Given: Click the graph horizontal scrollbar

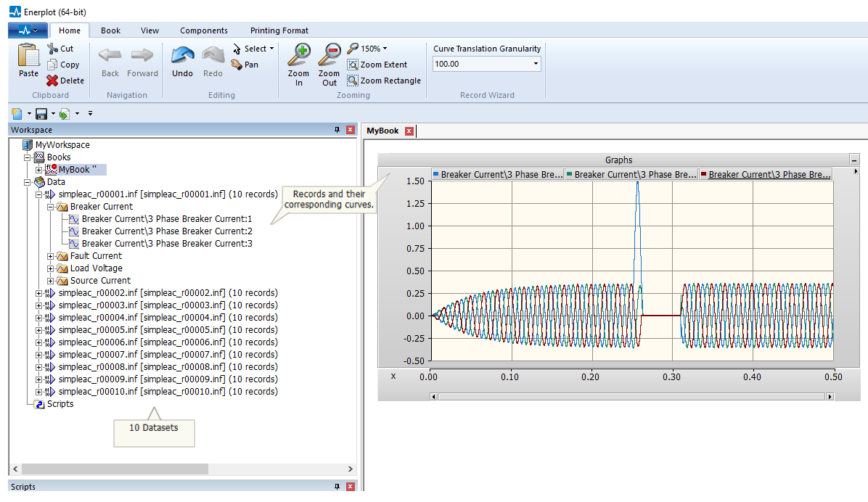Looking at the screenshot, I should point(631,396).
